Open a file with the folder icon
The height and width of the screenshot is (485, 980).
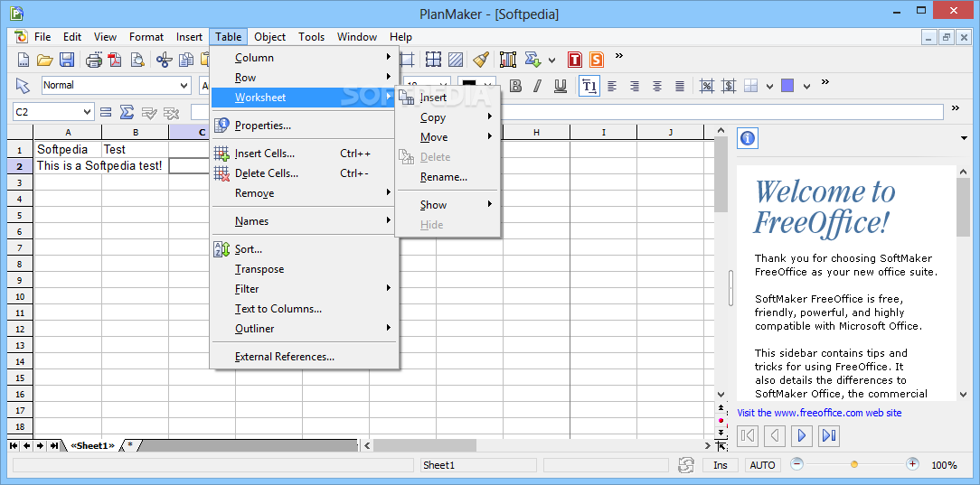click(44, 60)
